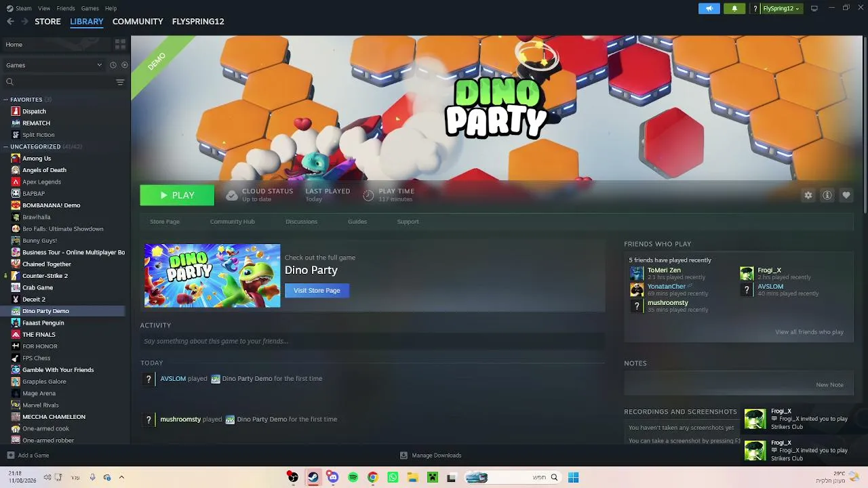The width and height of the screenshot is (868, 488).
Task: Create a New Note
Action: [829, 385]
